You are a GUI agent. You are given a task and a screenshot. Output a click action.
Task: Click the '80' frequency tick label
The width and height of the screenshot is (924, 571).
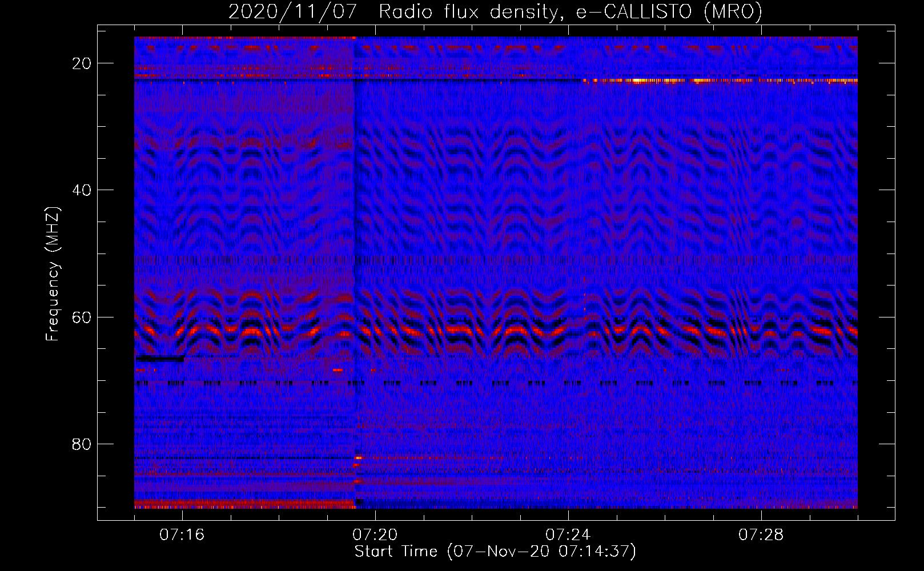pyautogui.click(x=82, y=444)
